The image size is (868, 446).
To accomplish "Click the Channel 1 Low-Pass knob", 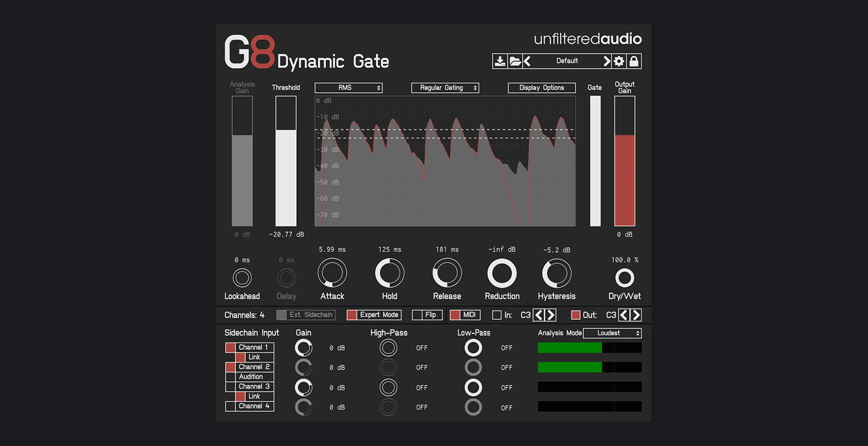I will tap(473, 348).
